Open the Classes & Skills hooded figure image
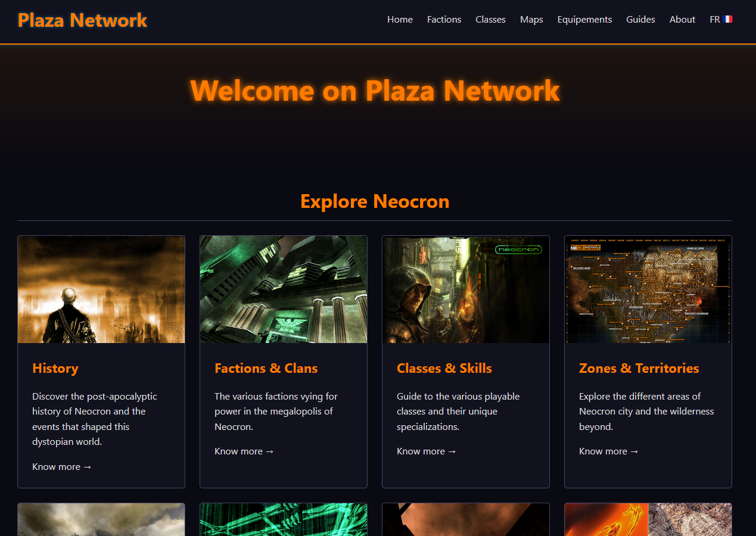 pos(466,289)
